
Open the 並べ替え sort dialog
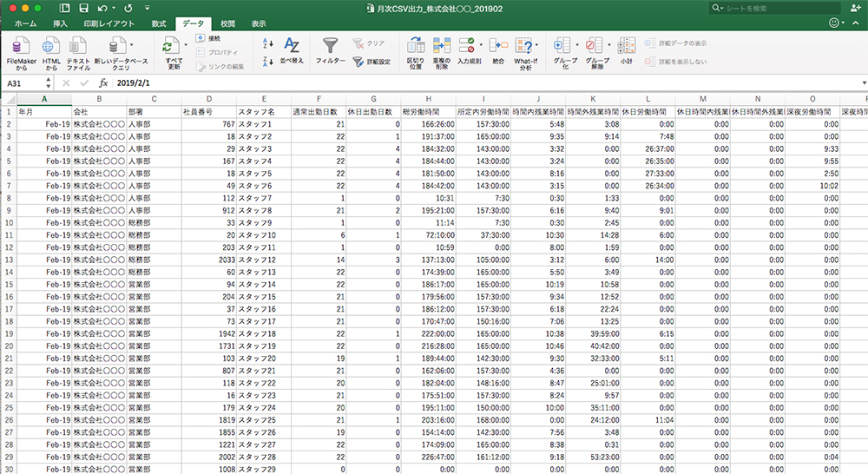(x=293, y=51)
